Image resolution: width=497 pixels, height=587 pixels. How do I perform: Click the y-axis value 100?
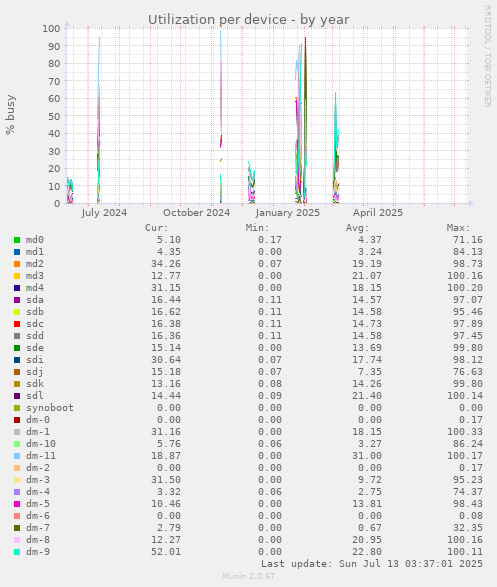(x=51, y=28)
